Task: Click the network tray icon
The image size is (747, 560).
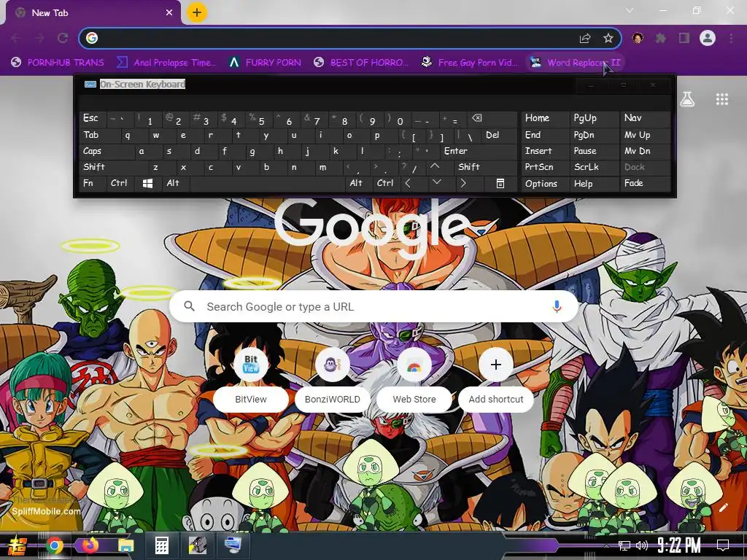Action: click(624, 545)
